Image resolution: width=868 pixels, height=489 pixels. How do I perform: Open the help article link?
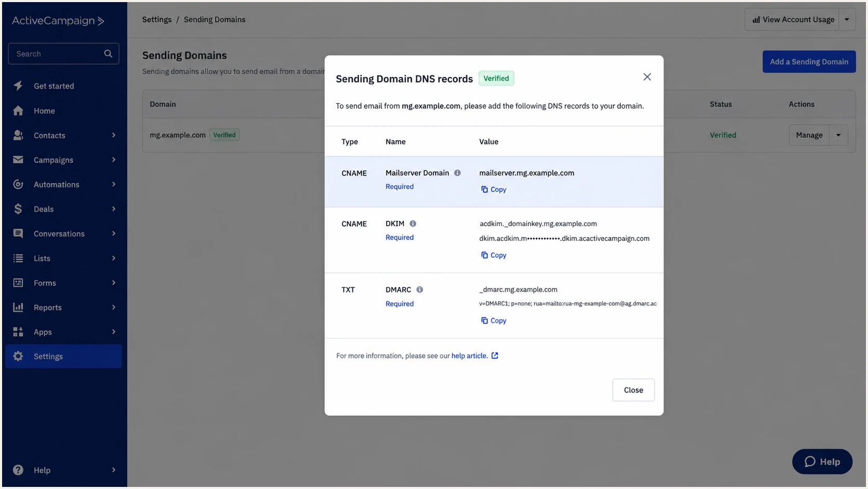click(469, 356)
